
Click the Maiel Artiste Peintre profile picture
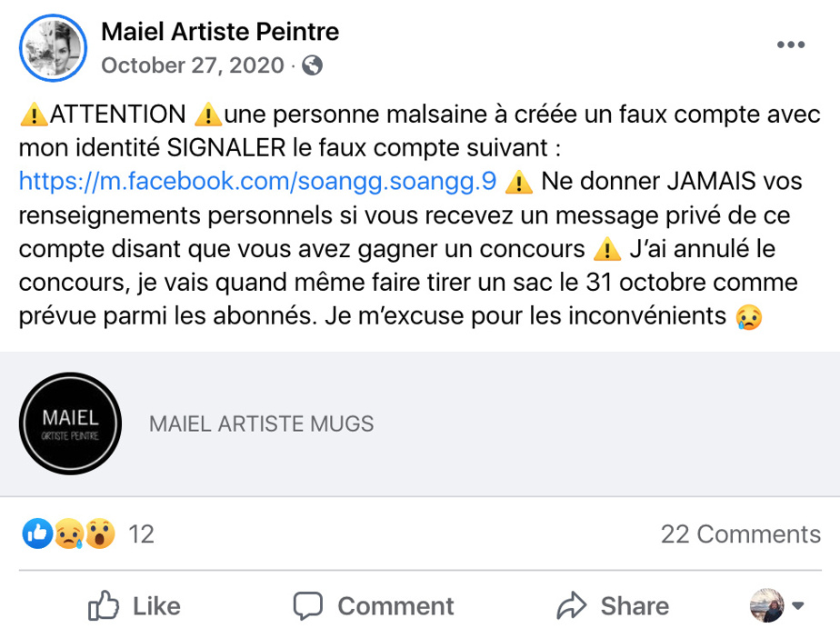[53, 47]
